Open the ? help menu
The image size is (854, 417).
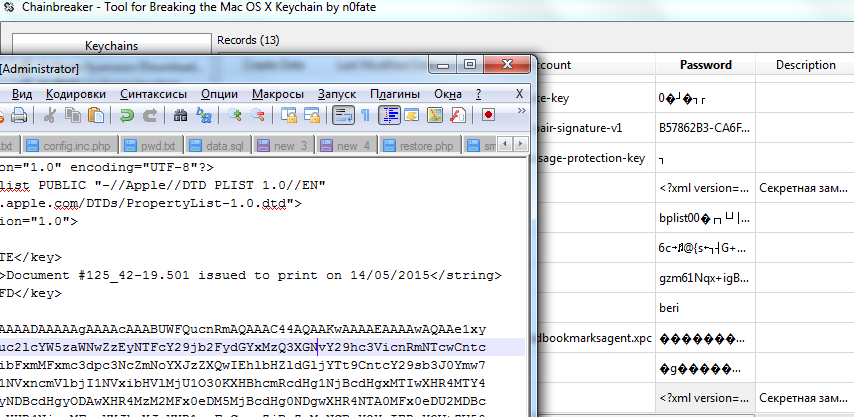click(478, 94)
